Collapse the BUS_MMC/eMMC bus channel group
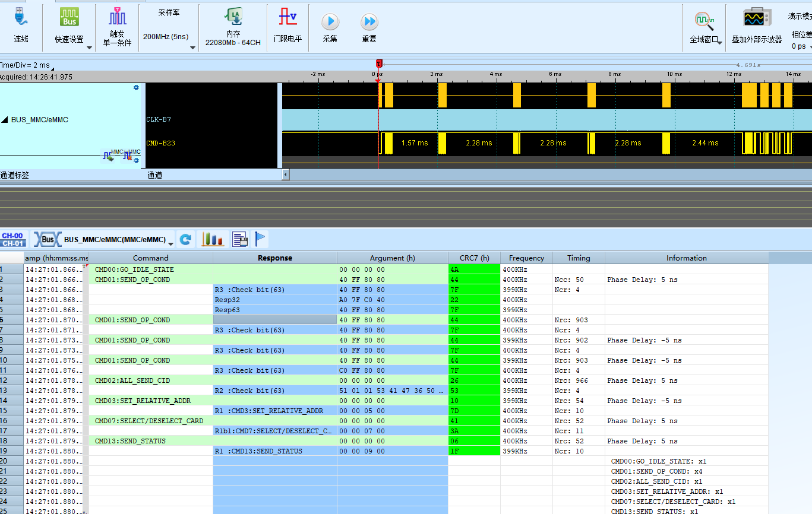 click(5, 120)
